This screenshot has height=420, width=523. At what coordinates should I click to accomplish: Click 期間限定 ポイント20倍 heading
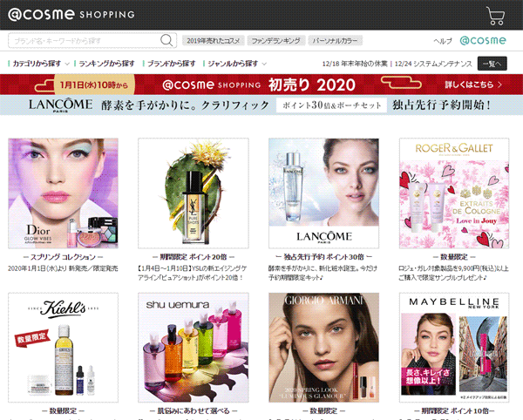pyautogui.click(x=194, y=257)
